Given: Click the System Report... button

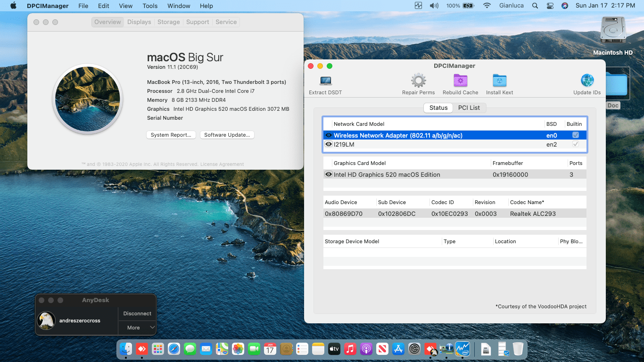Looking at the screenshot, I should tap(171, 135).
